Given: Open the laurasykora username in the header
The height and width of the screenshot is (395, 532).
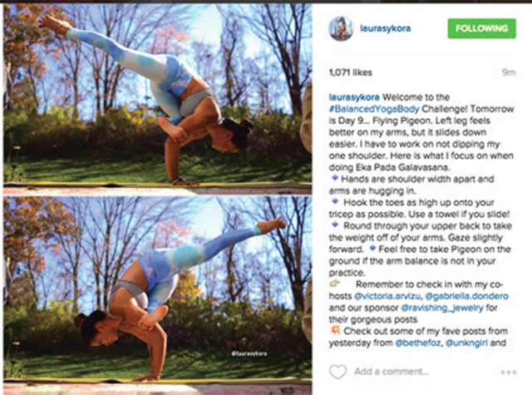Looking at the screenshot, I should pyautogui.click(x=385, y=28).
